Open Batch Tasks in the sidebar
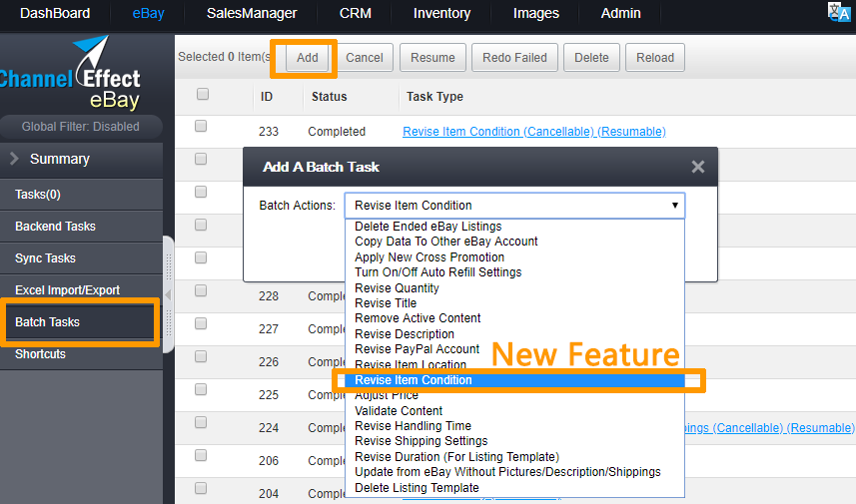 click(80, 321)
